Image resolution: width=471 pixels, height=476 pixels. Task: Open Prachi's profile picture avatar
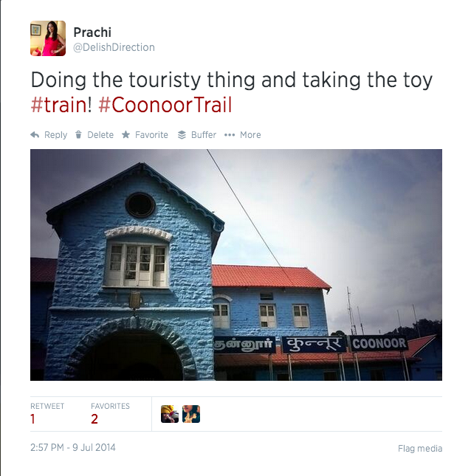pos(48,38)
